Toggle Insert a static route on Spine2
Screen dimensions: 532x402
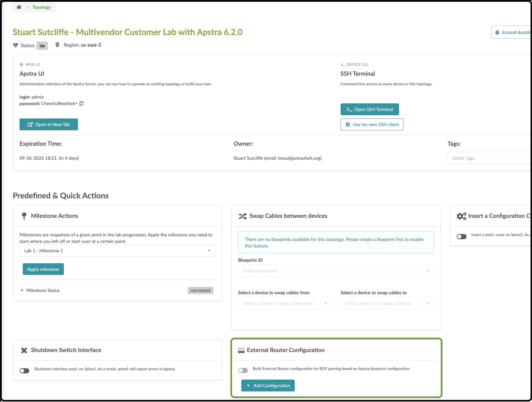click(x=461, y=236)
